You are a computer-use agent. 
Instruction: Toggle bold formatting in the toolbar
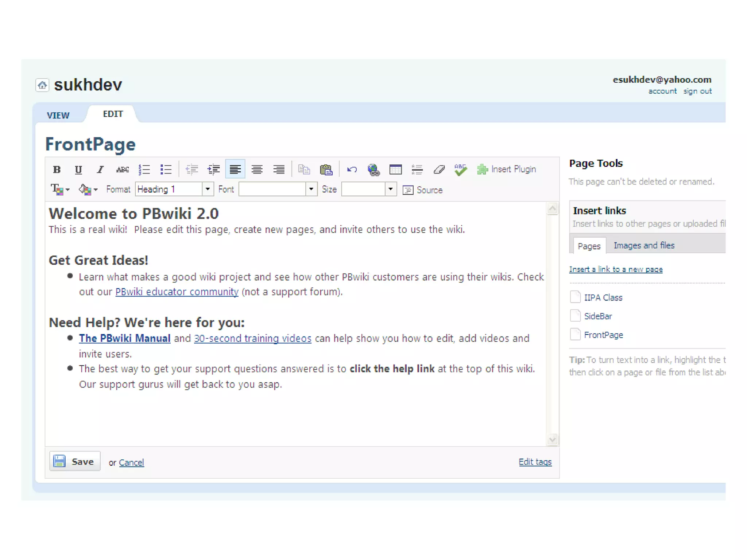pos(57,170)
